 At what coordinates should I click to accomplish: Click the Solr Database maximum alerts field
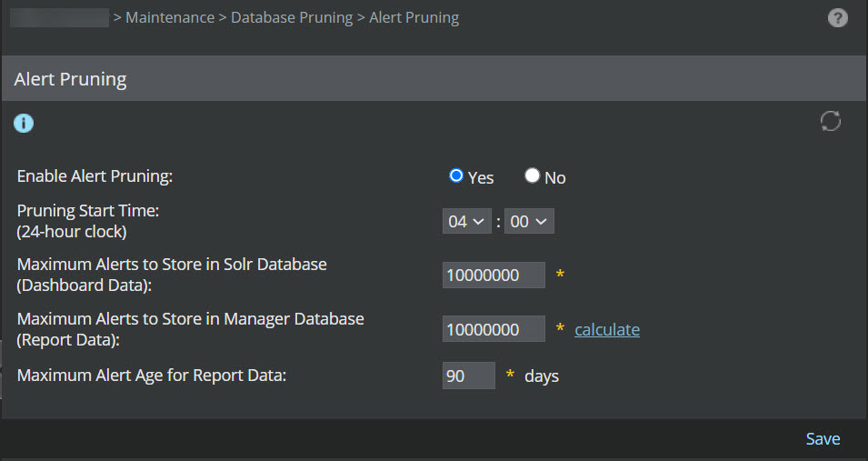(494, 275)
